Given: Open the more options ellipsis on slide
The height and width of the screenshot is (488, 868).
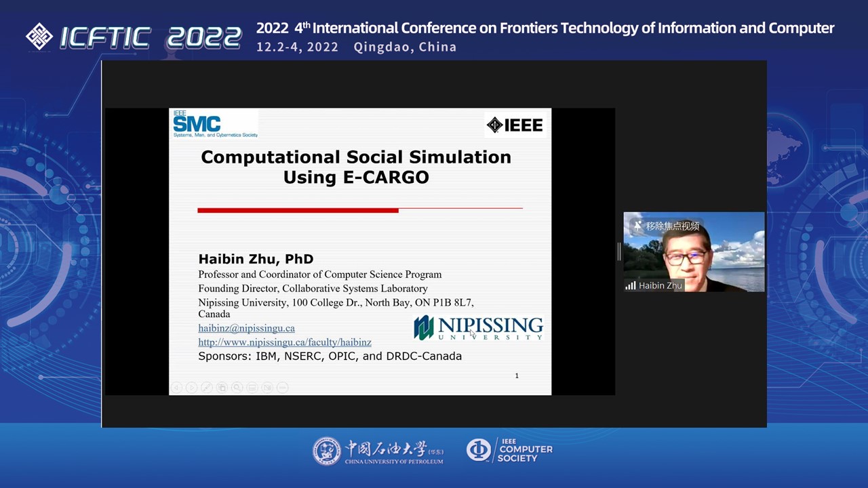Looking at the screenshot, I should [x=283, y=388].
